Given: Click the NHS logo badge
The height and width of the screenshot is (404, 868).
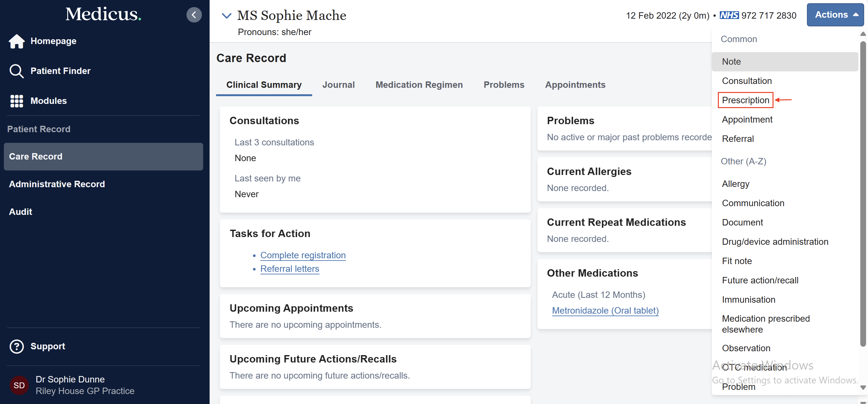Looking at the screenshot, I should pos(729,15).
